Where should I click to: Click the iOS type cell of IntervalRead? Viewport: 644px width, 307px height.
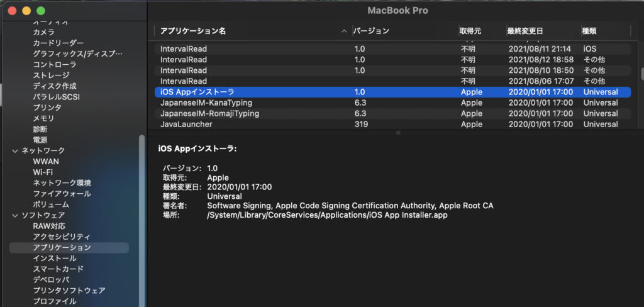tap(590, 49)
